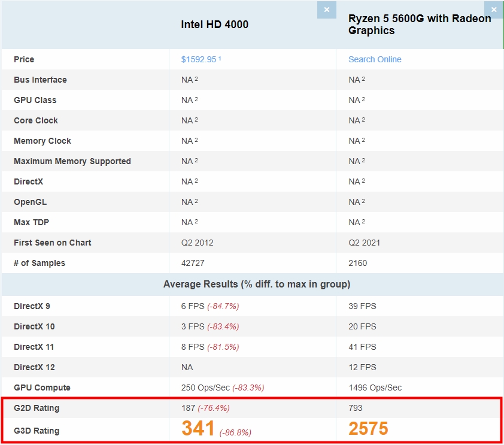The height and width of the screenshot is (445, 504).
Task: Click the (-83.3%) GPU Compute difference
Action: pyautogui.click(x=248, y=388)
